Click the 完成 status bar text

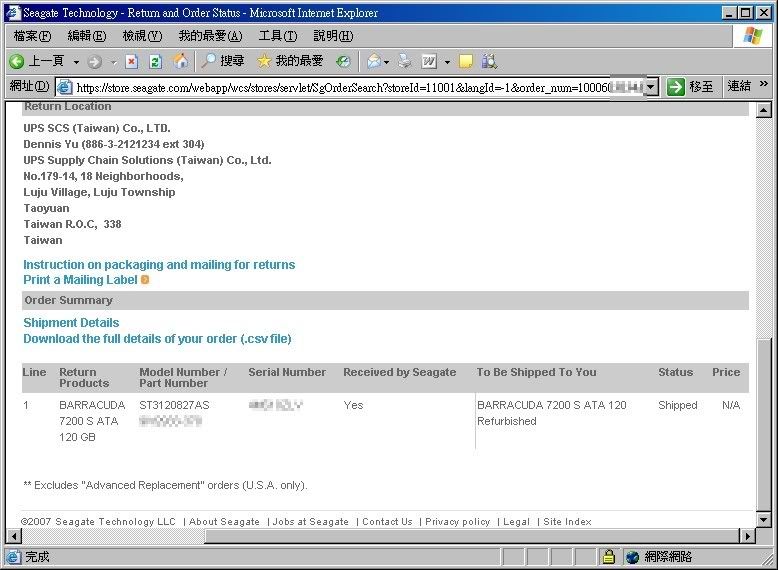(37, 557)
